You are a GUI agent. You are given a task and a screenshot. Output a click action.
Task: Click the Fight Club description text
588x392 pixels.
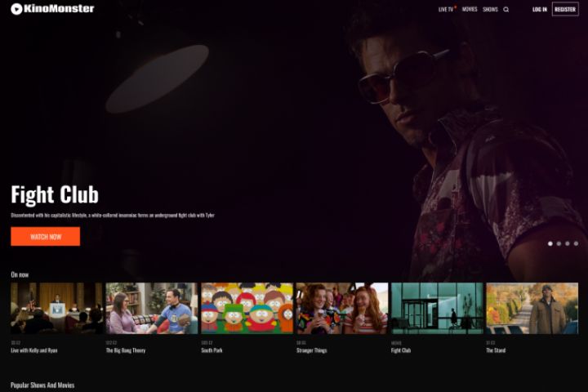click(x=113, y=216)
